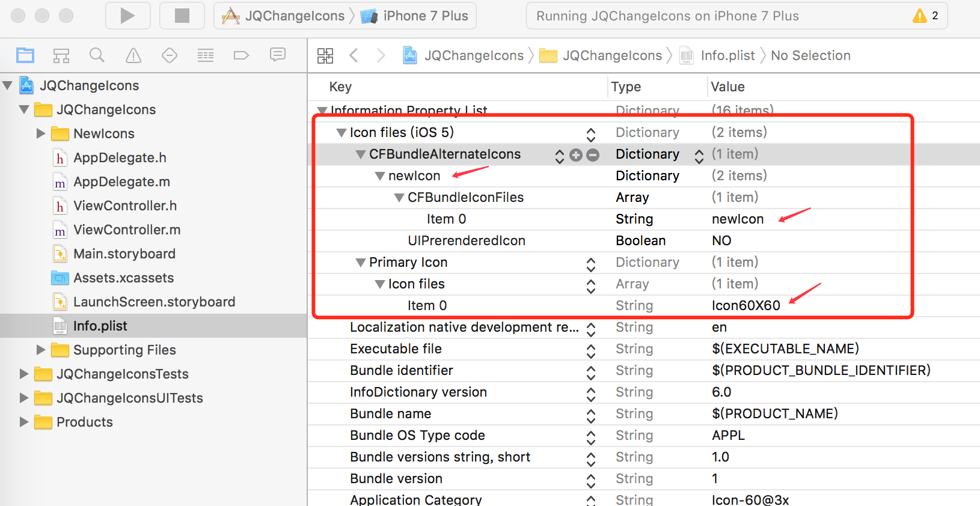Screen dimensions: 980x506
Task: Select the JQChangeIcons folder in the jump bar
Action: [601, 55]
